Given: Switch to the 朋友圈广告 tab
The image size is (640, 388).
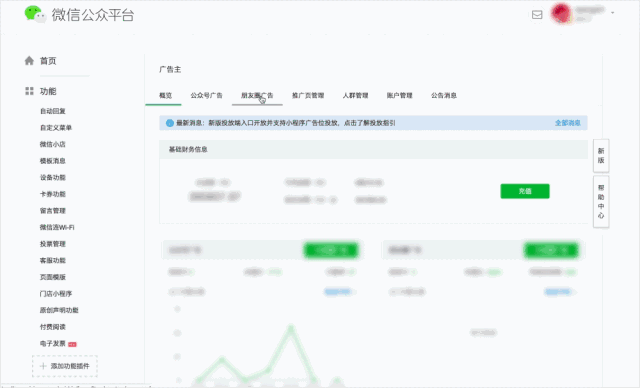Looking at the screenshot, I should 257,95.
